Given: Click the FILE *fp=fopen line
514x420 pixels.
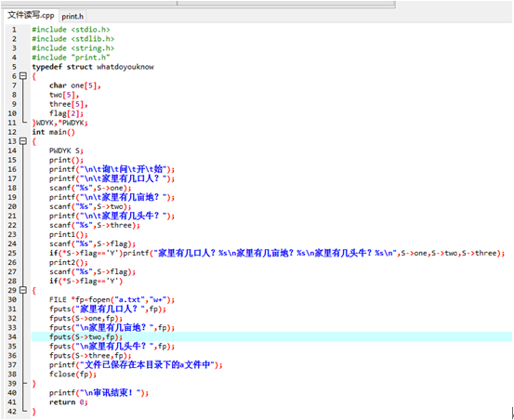Looking at the screenshot, I should point(112,300).
